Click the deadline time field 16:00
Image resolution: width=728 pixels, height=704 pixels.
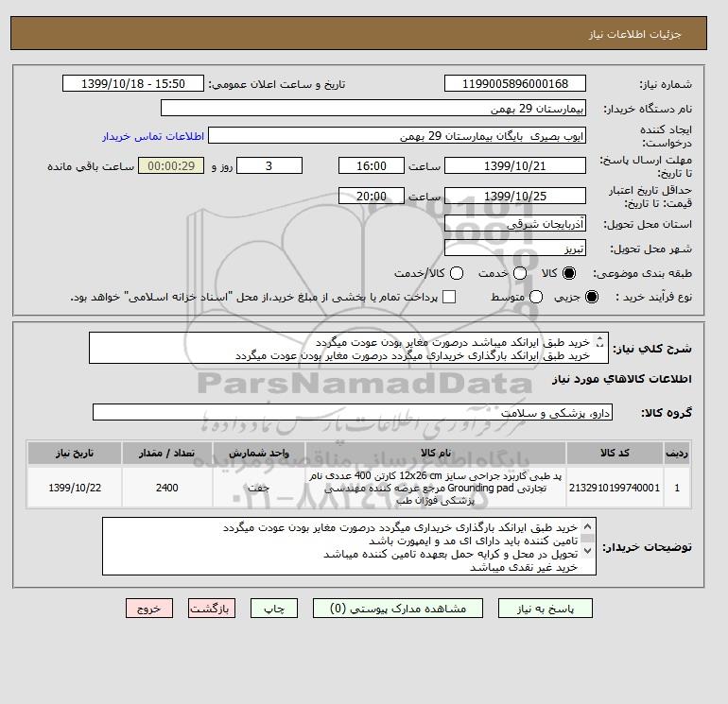pyautogui.click(x=372, y=165)
